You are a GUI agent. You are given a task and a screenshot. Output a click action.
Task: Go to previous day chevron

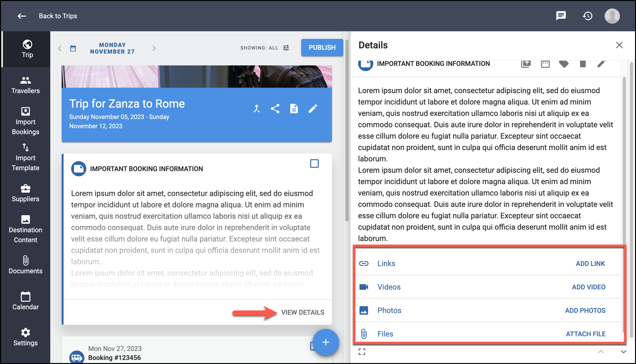(x=60, y=48)
